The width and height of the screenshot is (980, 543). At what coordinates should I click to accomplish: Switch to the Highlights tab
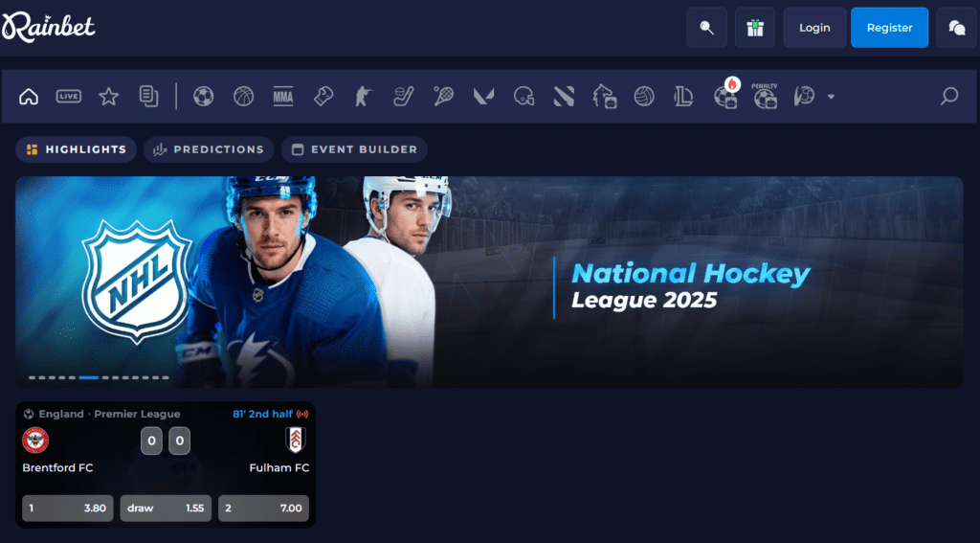(x=76, y=149)
